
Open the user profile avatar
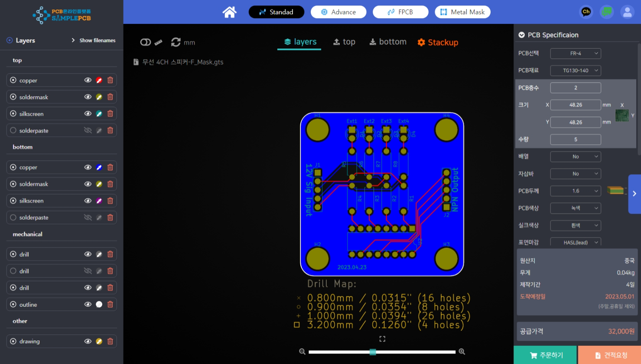(x=627, y=12)
